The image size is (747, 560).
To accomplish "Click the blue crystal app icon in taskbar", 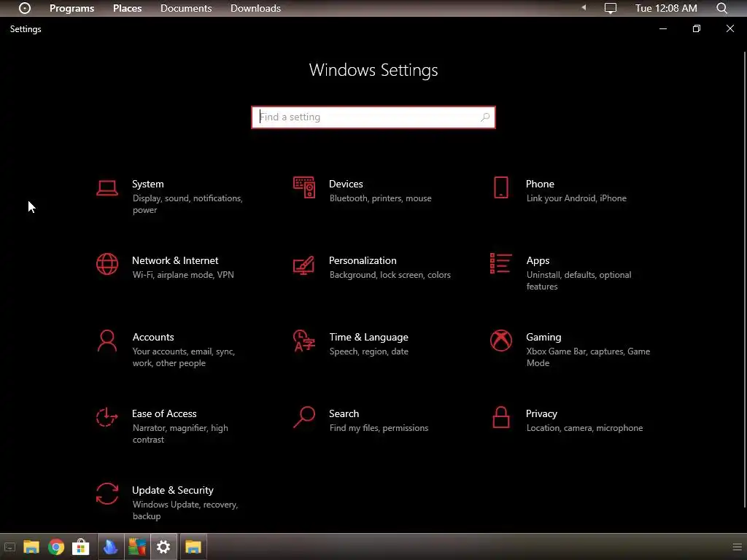I will pos(111,547).
